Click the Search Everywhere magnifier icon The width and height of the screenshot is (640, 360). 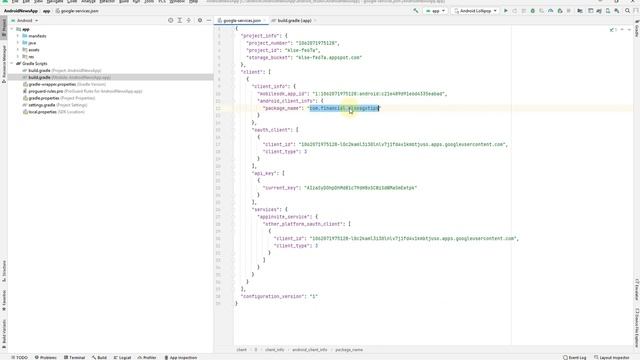pos(627,11)
